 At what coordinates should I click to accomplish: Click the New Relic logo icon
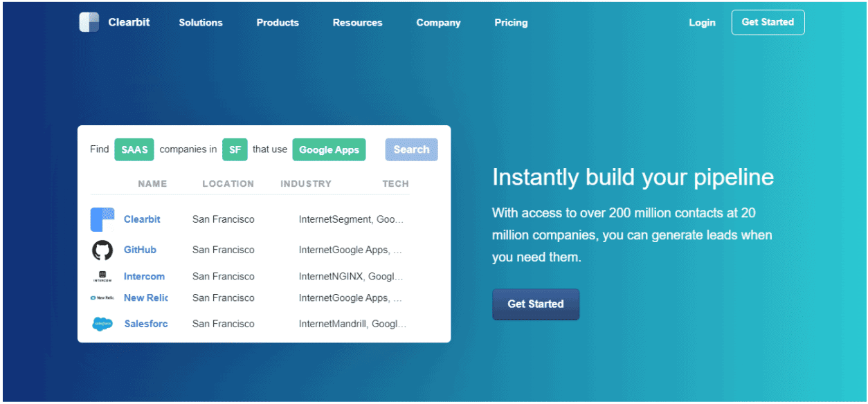coord(102,298)
